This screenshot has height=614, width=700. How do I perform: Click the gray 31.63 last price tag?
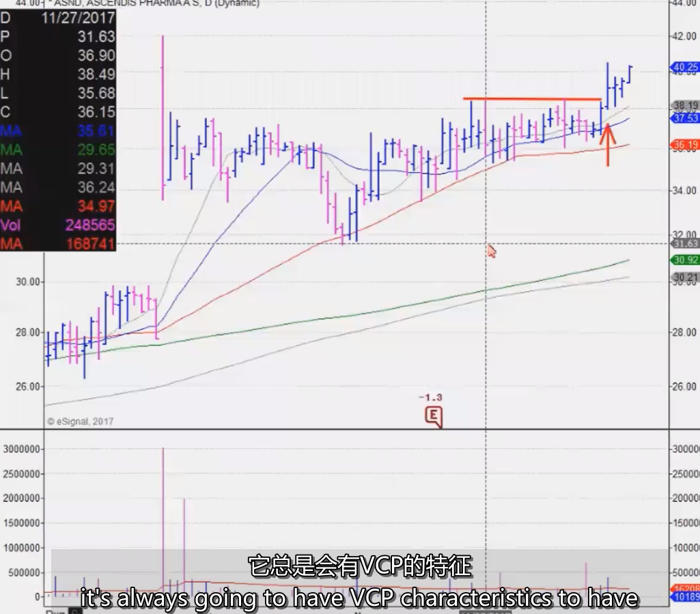pos(685,242)
